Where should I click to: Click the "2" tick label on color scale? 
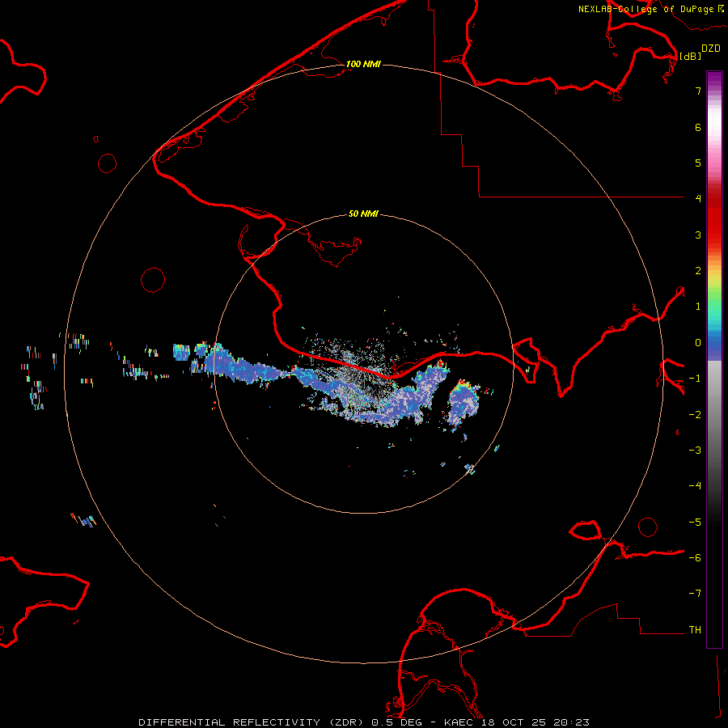[698, 271]
